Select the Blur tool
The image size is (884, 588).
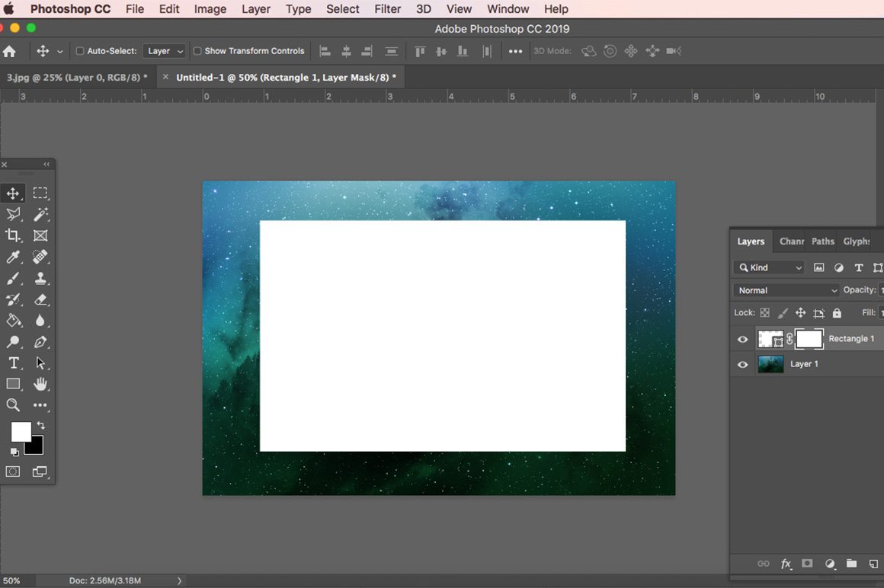click(40, 321)
